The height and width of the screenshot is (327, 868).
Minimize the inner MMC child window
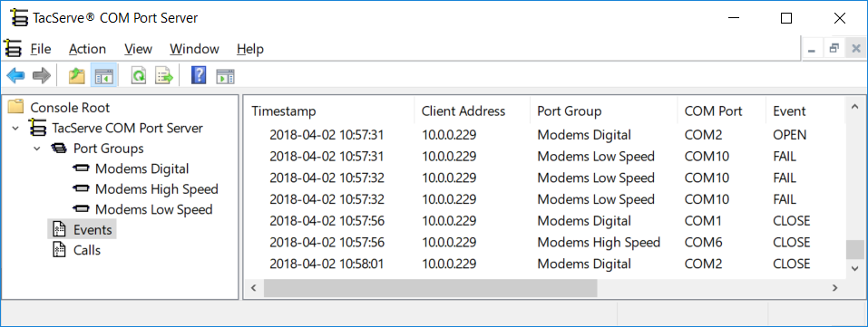click(813, 49)
